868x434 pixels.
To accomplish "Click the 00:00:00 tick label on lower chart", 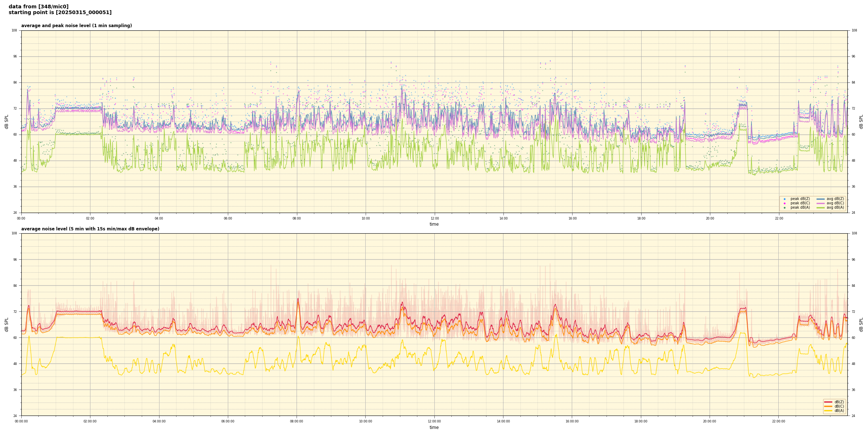I will tap(21, 421).
